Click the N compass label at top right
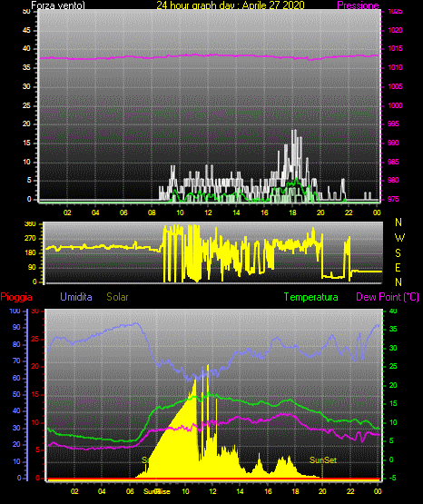 tap(398, 222)
